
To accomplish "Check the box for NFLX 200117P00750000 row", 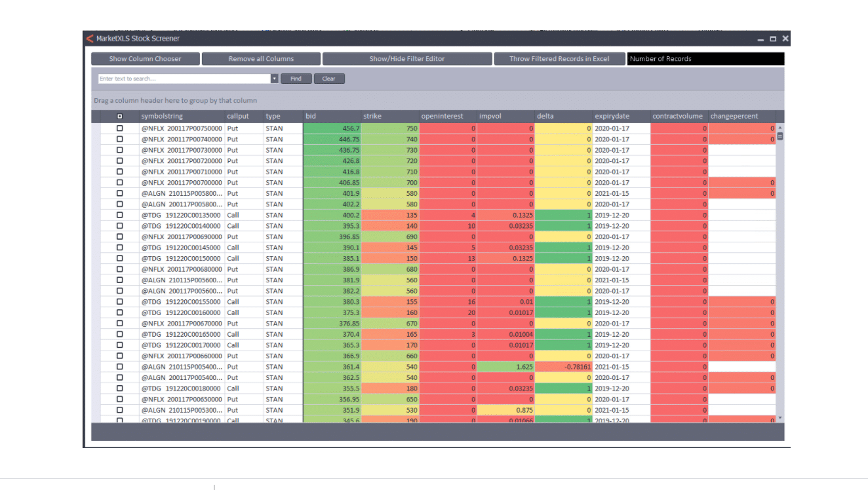I will click(119, 128).
